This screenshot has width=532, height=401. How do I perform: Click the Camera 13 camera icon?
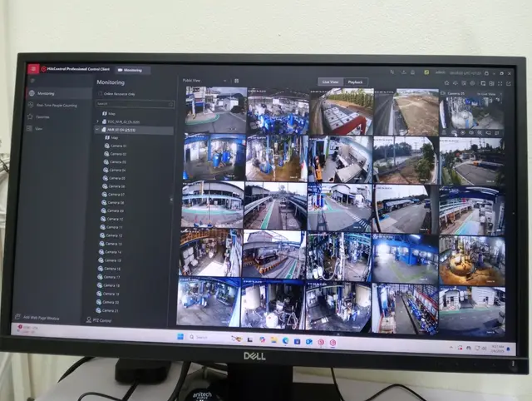click(101, 244)
